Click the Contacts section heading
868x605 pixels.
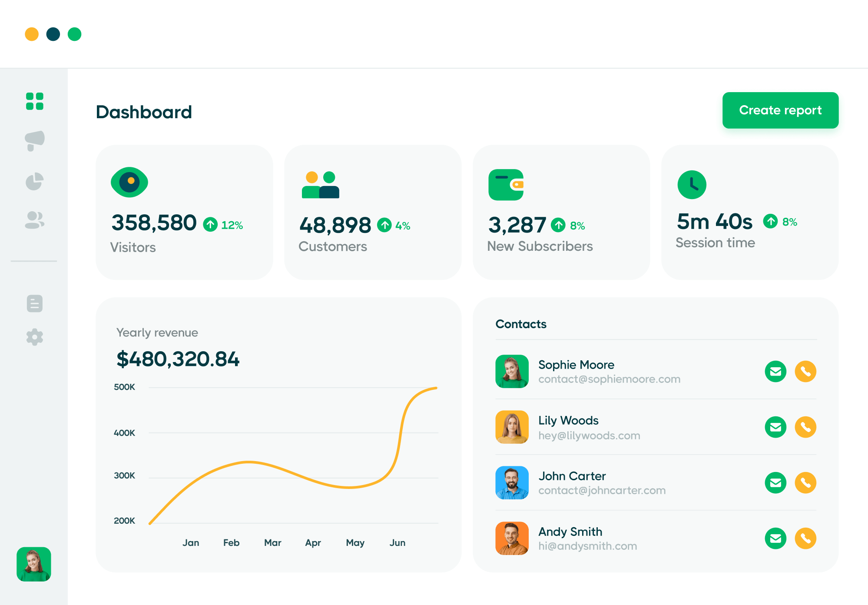coord(521,324)
